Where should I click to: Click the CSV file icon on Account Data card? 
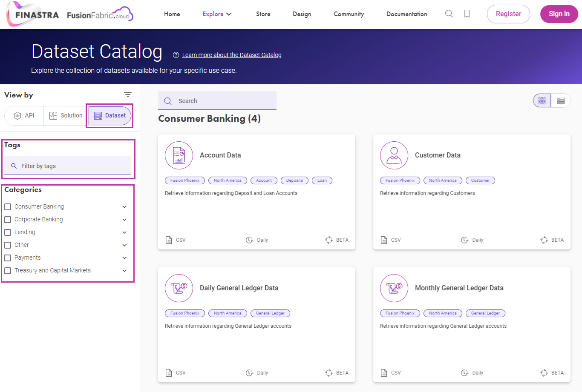click(x=169, y=240)
